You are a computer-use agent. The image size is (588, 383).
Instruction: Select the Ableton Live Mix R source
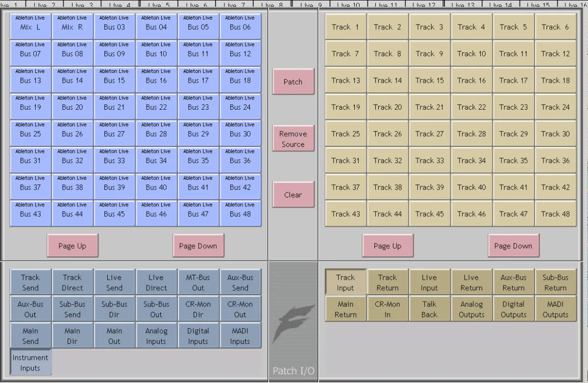[73, 26]
